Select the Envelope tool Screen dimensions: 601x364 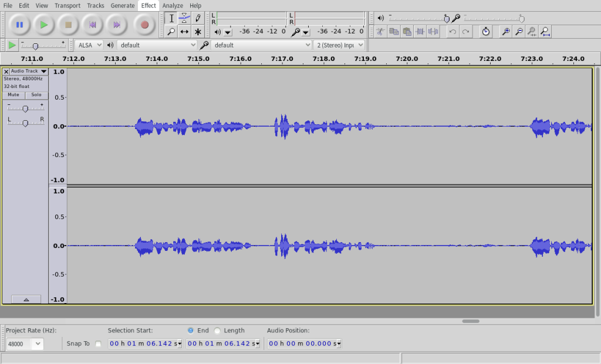184,18
